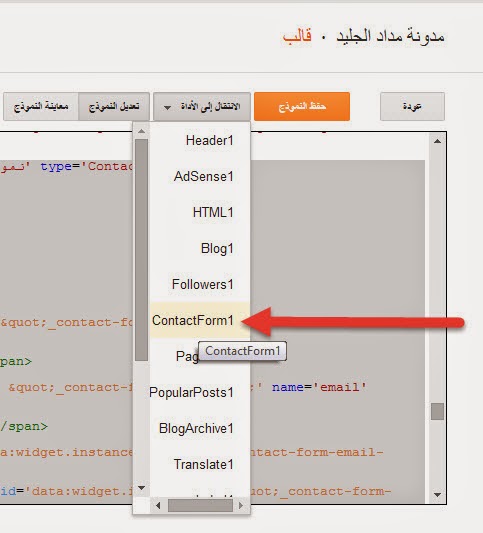Open the jump to widget dropdown

tap(202, 106)
